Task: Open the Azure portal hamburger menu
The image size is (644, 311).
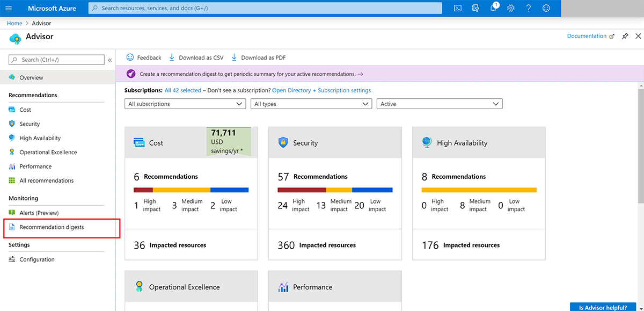Action: (x=8, y=8)
